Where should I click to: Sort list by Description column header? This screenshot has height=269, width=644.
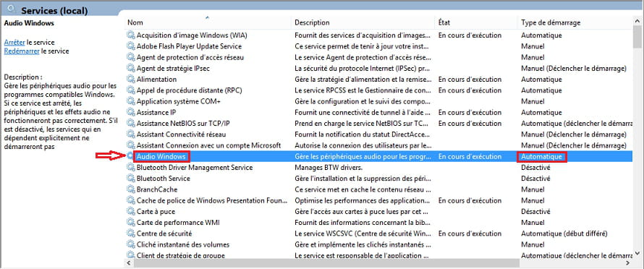pos(363,22)
